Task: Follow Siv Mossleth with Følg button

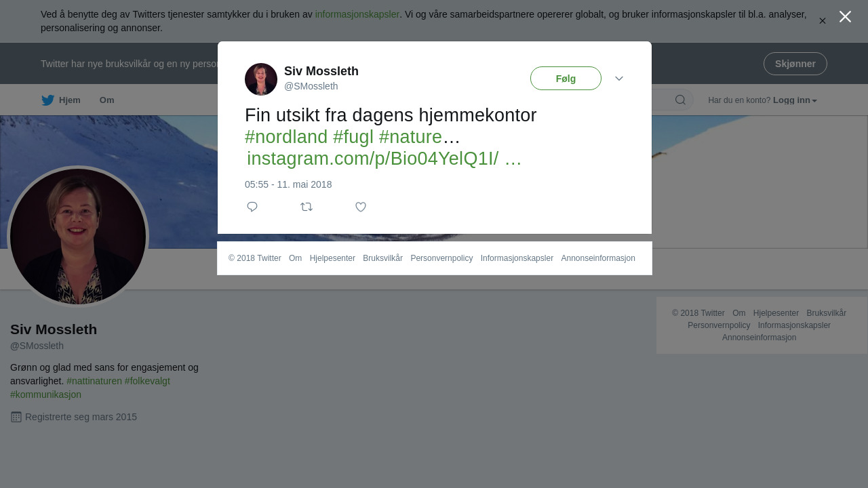Action: pyautogui.click(x=566, y=79)
